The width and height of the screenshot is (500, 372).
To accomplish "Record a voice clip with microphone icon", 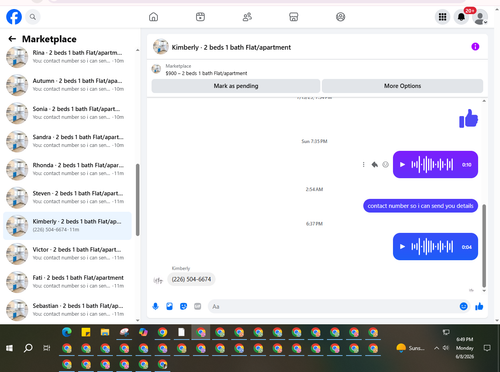I will click(x=155, y=306).
